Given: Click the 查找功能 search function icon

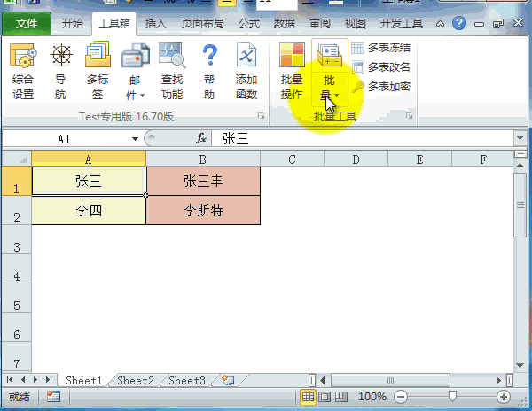Looking at the screenshot, I should click(x=172, y=71).
